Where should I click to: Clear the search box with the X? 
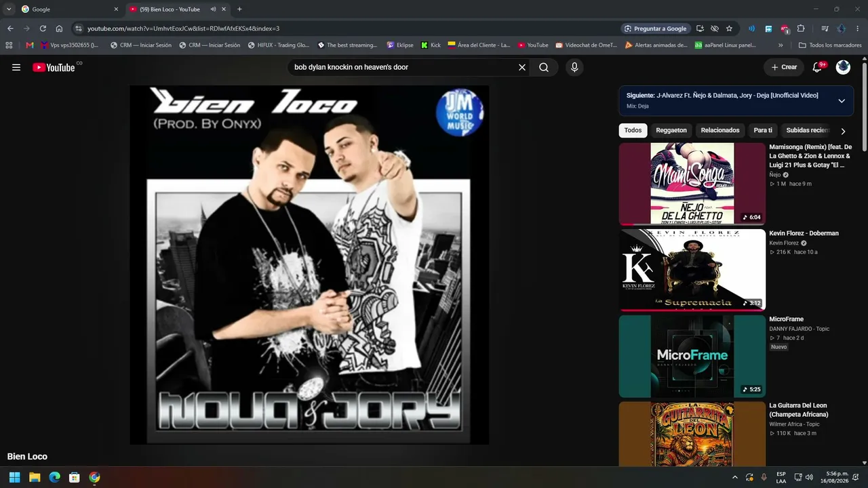pyautogui.click(x=522, y=67)
